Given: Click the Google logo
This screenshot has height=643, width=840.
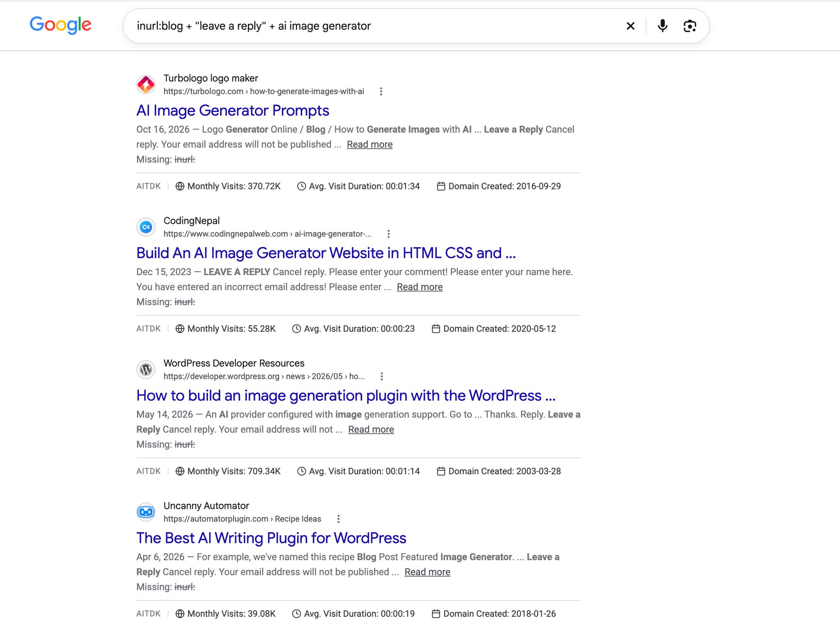Looking at the screenshot, I should coord(61,25).
